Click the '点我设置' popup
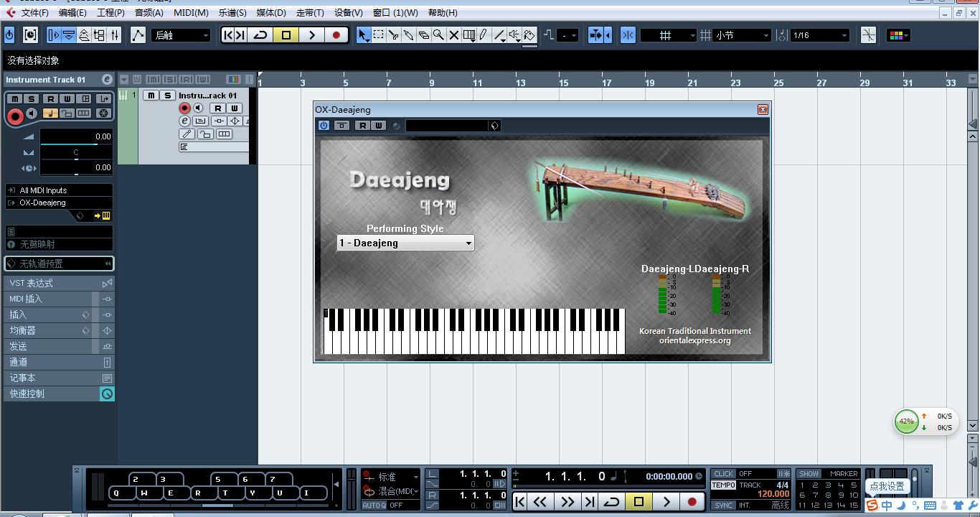980x517 pixels. pos(887,486)
